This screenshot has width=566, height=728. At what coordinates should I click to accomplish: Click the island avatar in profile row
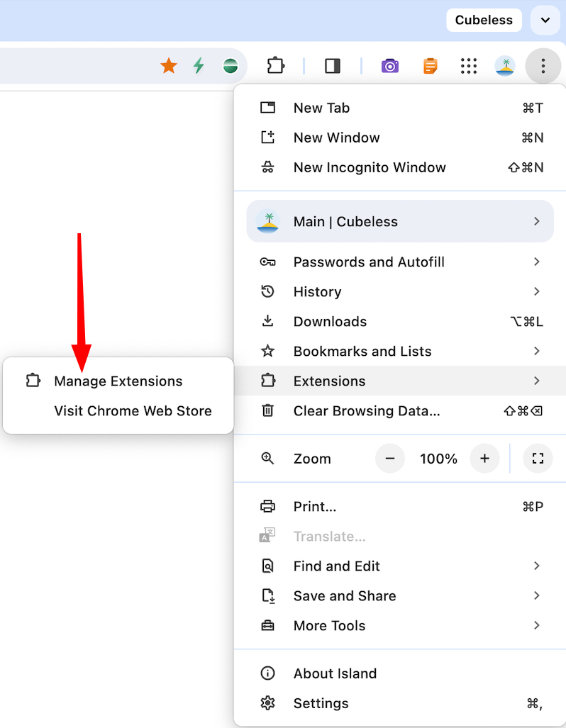[x=268, y=221]
